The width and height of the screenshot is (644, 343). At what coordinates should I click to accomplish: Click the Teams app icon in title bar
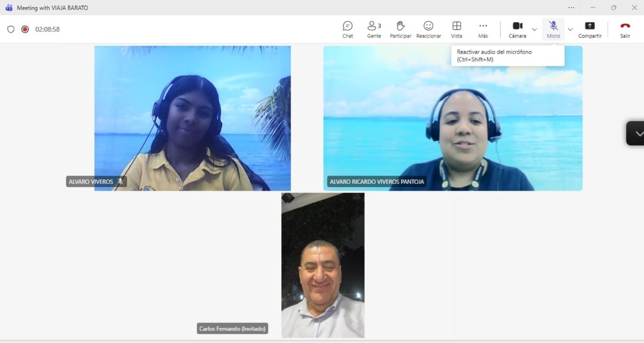(x=8, y=8)
